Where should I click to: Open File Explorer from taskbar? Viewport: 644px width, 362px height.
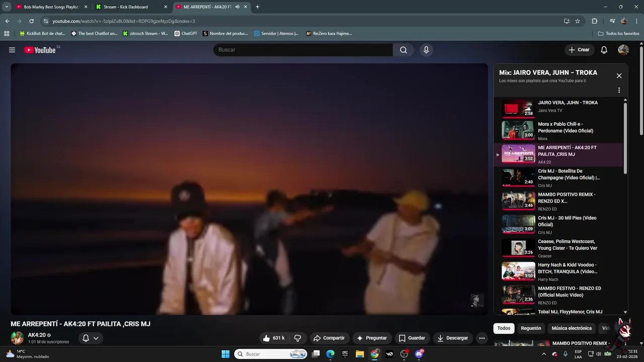coord(360,354)
